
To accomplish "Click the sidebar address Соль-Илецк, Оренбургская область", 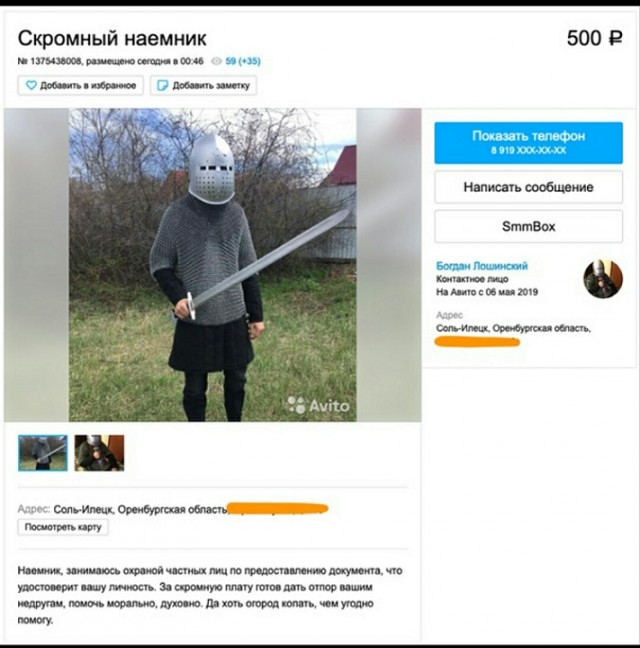I will click(513, 329).
